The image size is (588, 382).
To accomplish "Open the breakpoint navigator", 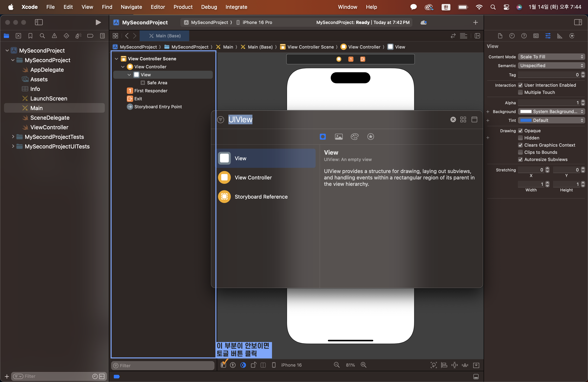I will (x=90, y=36).
